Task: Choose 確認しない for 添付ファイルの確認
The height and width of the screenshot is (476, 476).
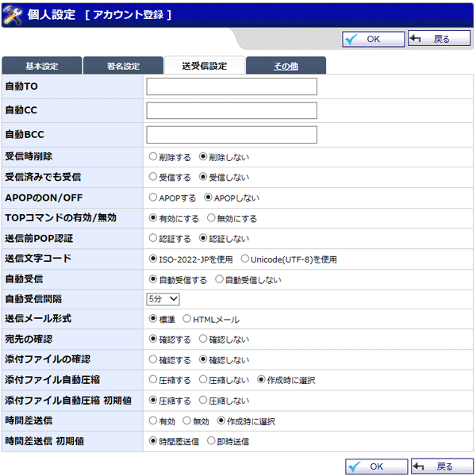Action: click(x=203, y=359)
